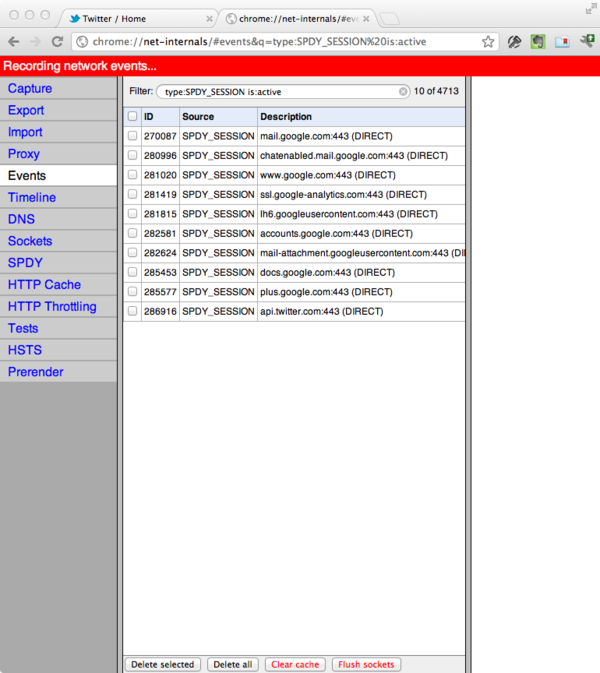This screenshot has height=673, width=600.
Task: Tick the plus.google.com session checkbox
Action: [x=132, y=291]
